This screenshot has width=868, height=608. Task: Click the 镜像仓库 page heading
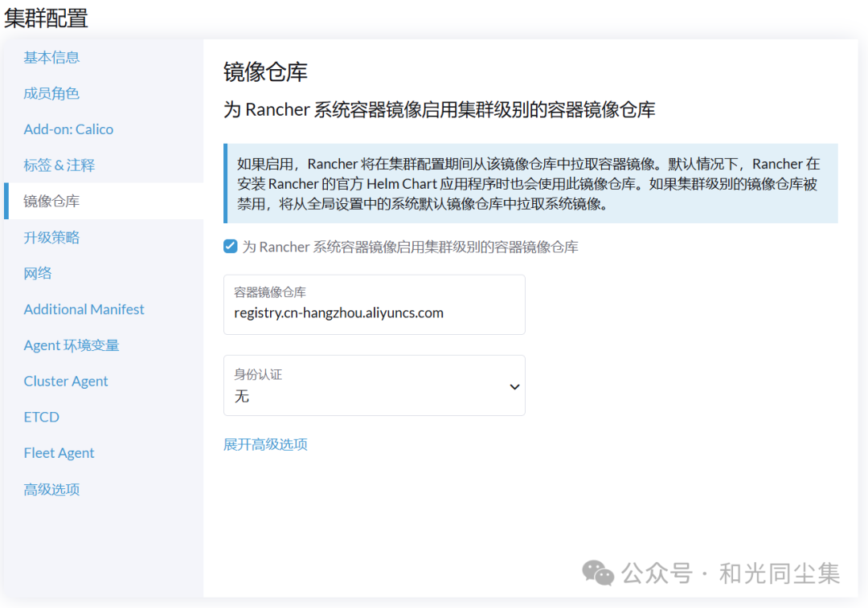pyautogui.click(x=265, y=72)
